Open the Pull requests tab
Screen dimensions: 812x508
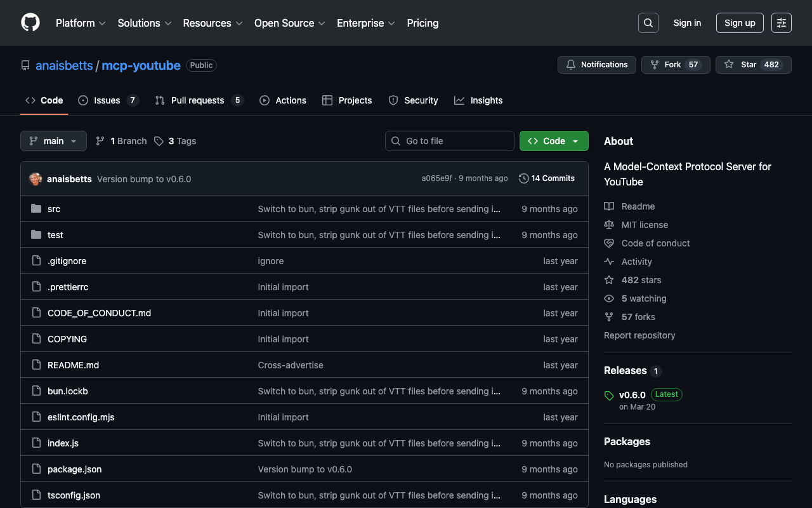point(198,100)
